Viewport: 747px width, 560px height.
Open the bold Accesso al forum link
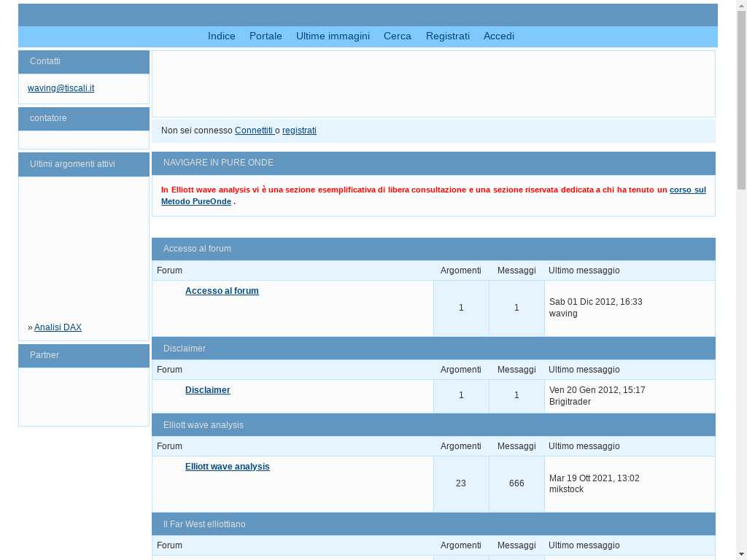pyautogui.click(x=222, y=291)
